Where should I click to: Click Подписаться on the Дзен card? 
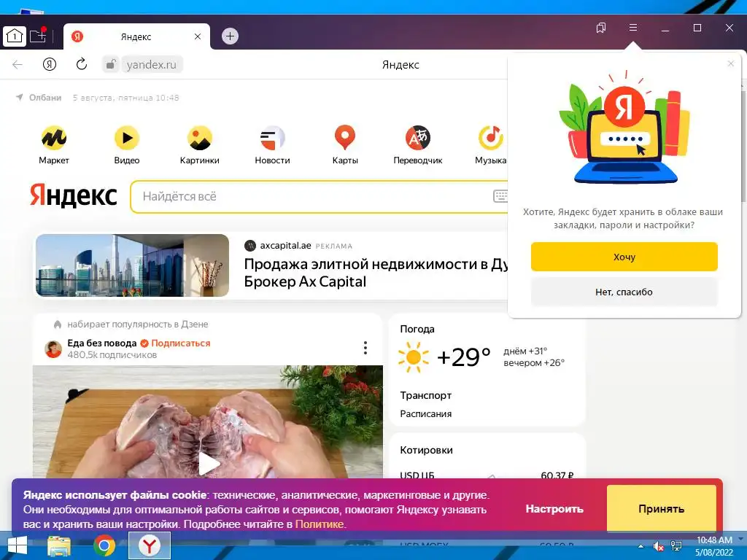(x=181, y=343)
